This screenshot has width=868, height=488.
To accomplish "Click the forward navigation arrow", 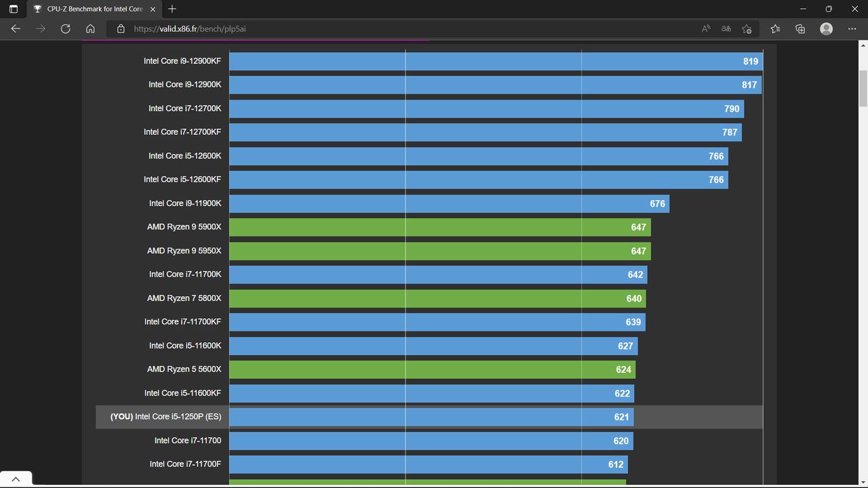I will (x=41, y=28).
